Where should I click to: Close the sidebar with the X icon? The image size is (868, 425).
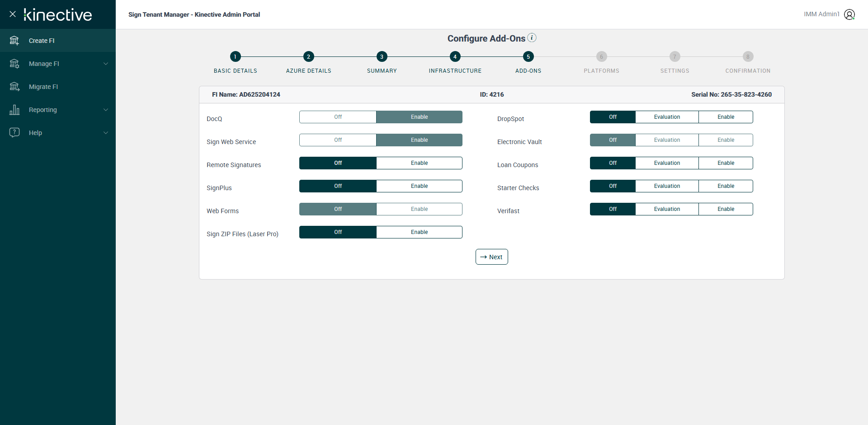[x=13, y=14]
